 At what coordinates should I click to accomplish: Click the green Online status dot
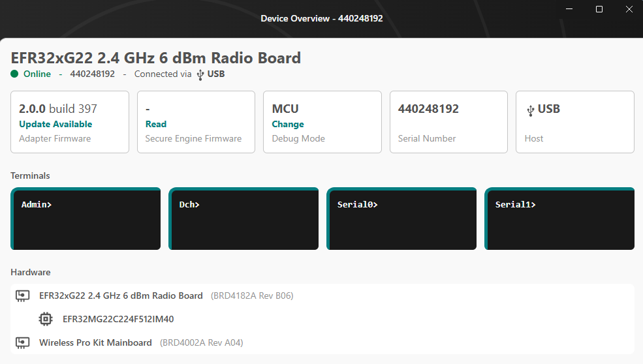pyautogui.click(x=14, y=74)
